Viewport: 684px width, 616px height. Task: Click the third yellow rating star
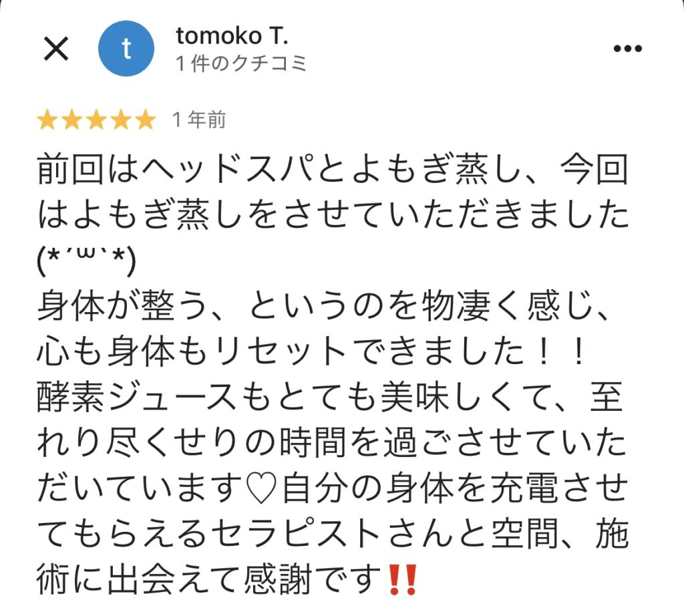click(x=96, y=120)
